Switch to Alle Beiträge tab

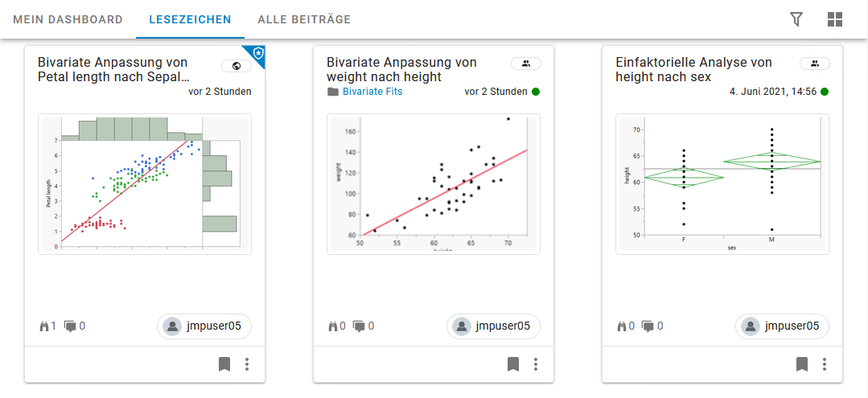coord(304,19)
